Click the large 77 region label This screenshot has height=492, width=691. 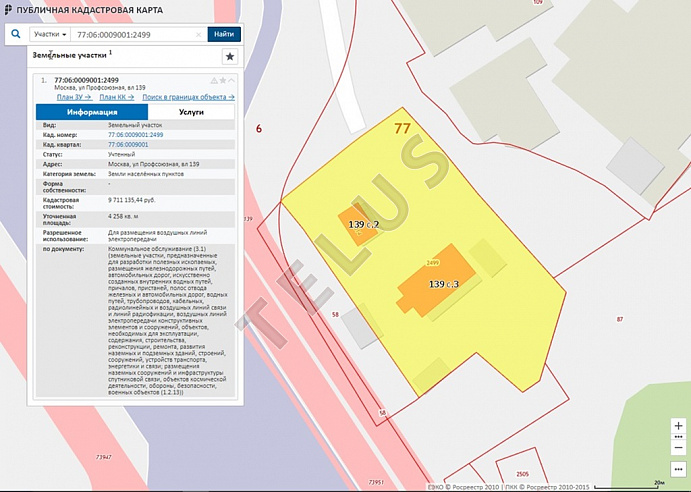tap(402, 128)
